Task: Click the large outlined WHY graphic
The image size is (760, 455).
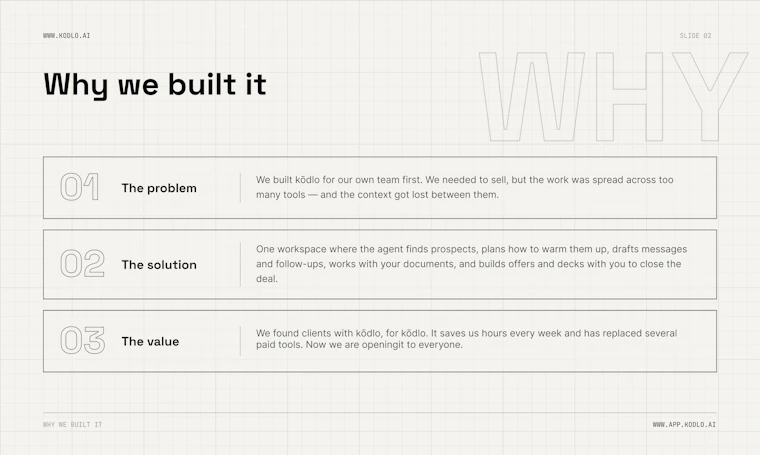Action: 614,96
